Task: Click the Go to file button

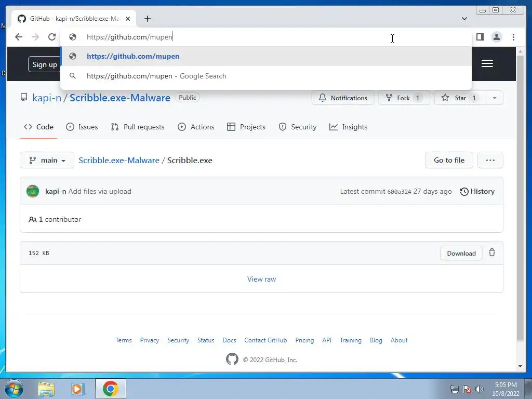Action: tap(449, 160)
